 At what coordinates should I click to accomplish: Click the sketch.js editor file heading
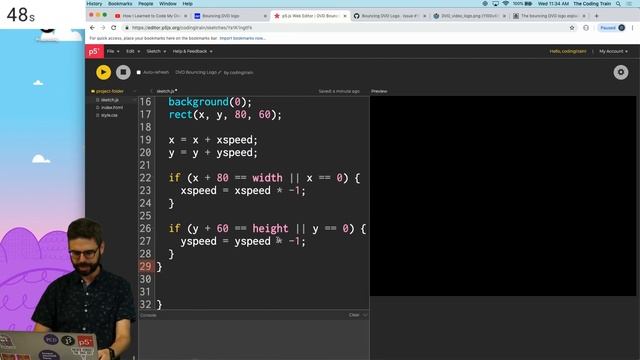coord(167,91)
